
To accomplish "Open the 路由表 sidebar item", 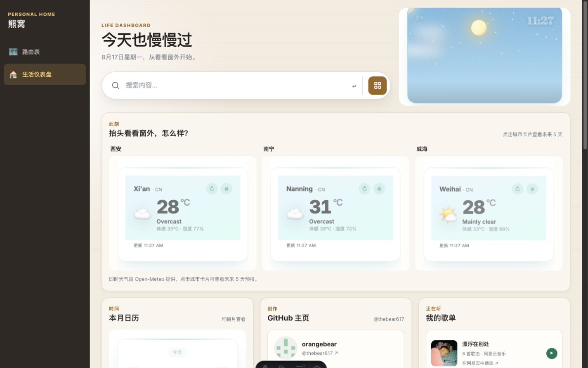I will tap(45, 52).
